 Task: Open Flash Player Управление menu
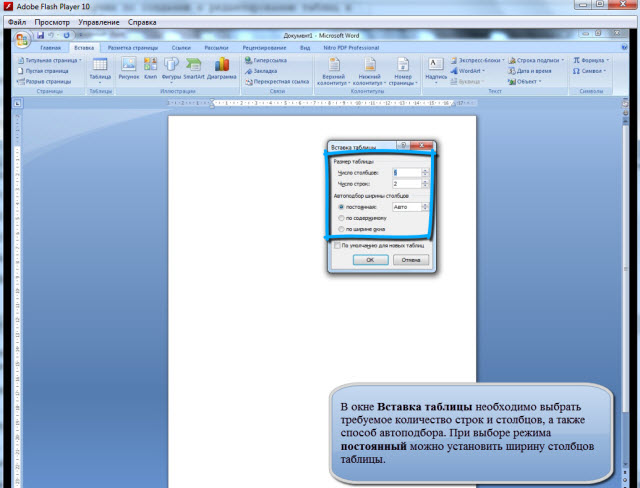pos(99,22)
